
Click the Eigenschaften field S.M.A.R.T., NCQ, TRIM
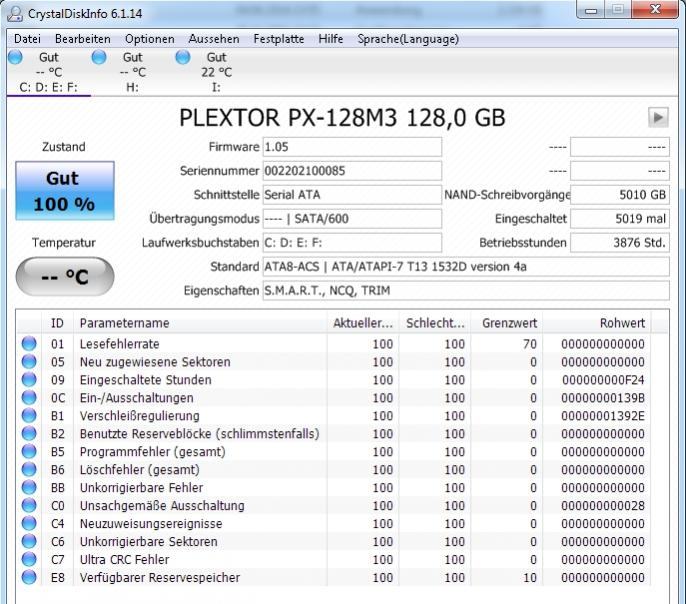(x=466, y=290)
